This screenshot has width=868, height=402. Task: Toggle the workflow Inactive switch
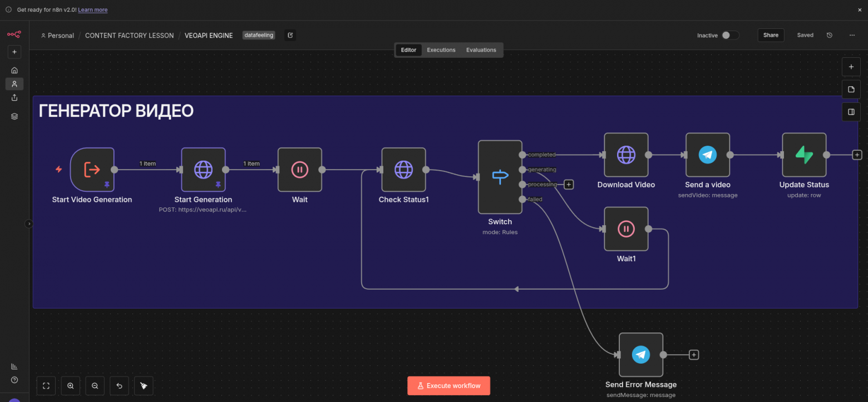coord(729,35)
